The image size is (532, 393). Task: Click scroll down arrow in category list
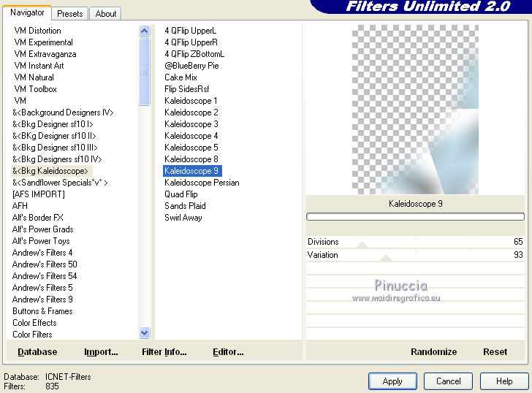145,333
